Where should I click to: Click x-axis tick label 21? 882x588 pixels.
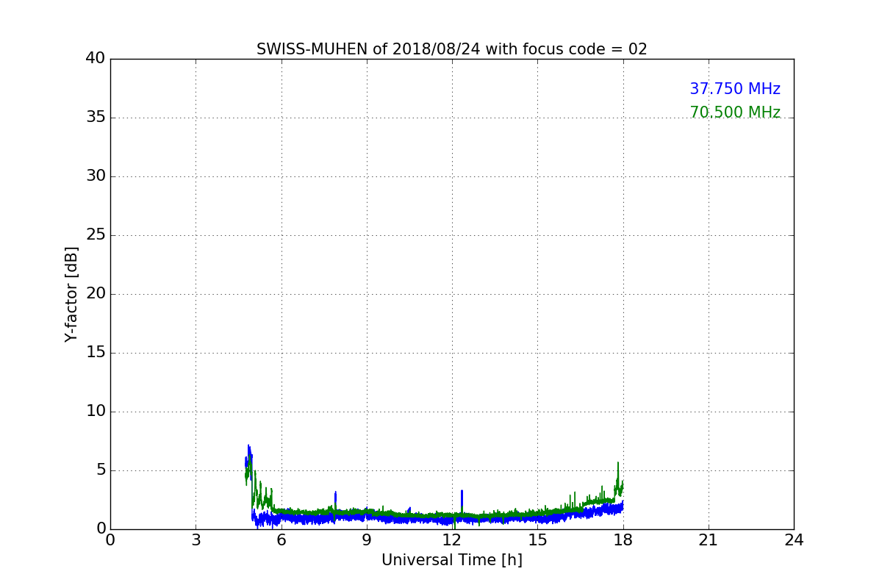(708, 540)
